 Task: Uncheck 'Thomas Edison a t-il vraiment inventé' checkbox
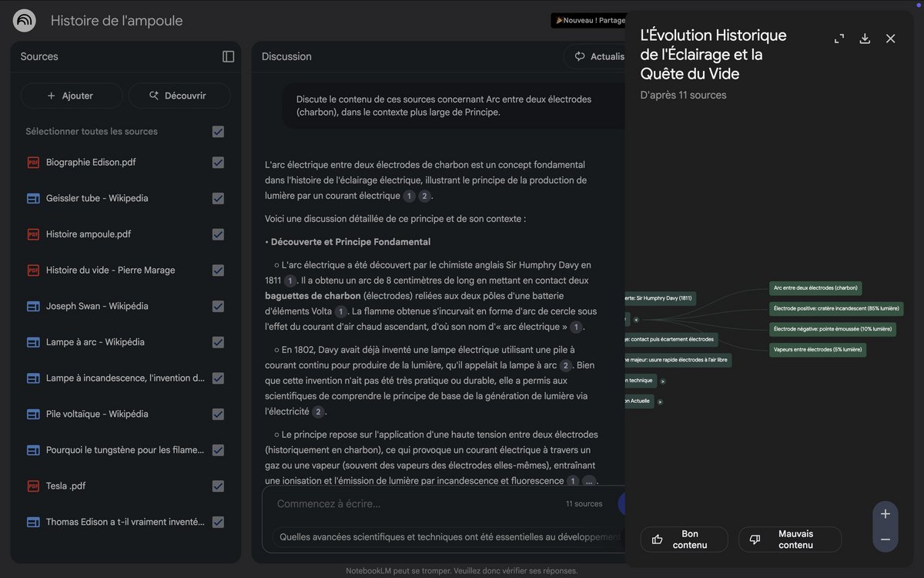point(218,522)
